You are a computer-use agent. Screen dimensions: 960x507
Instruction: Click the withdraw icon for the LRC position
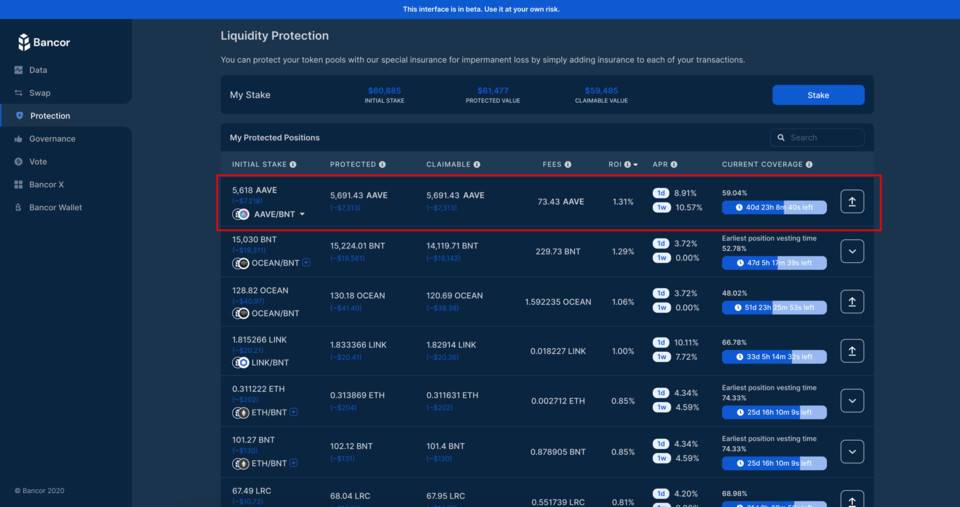coord(852,499)
